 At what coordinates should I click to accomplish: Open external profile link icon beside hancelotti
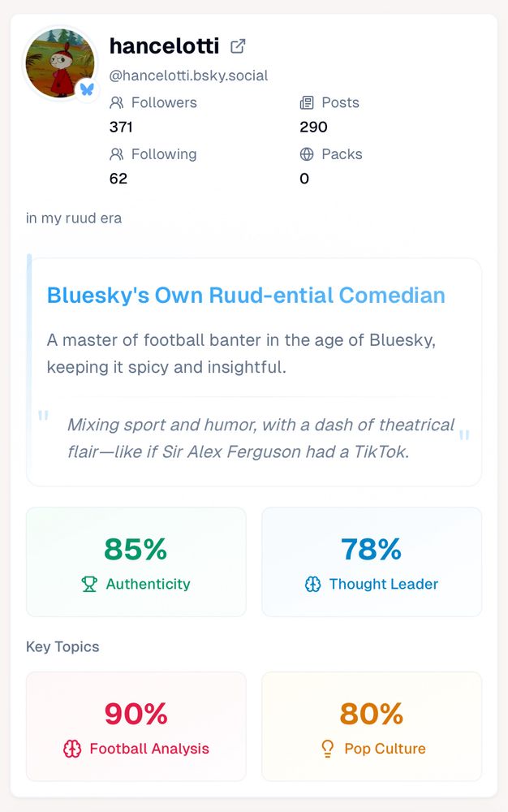pos(238,46)
